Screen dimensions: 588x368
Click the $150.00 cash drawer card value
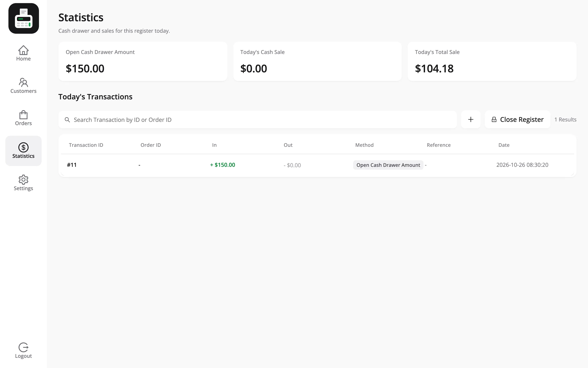point(85,69)
